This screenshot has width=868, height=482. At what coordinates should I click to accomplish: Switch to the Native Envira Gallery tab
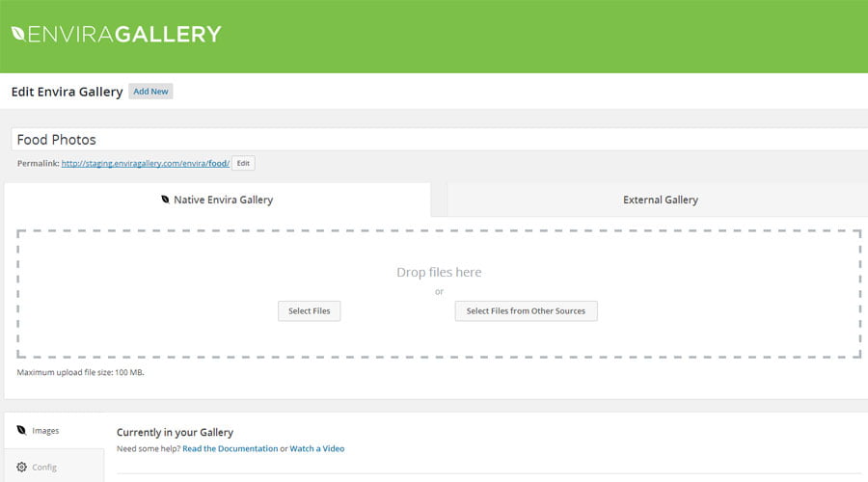217,200
